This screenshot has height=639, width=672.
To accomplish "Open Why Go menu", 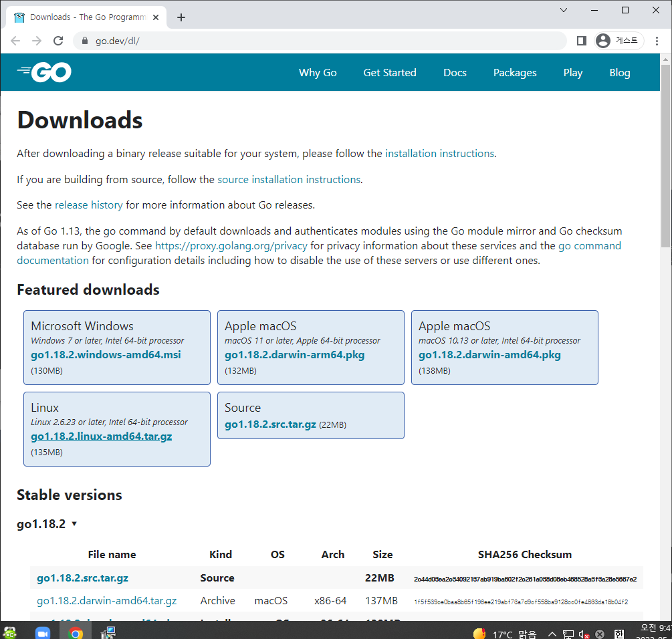I will coord(318,72).
